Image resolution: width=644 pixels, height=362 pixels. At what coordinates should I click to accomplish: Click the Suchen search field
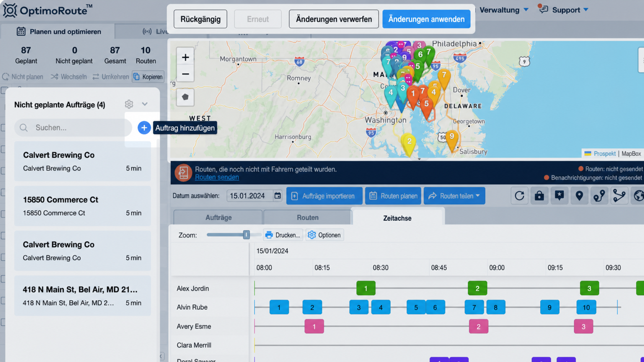73,127
